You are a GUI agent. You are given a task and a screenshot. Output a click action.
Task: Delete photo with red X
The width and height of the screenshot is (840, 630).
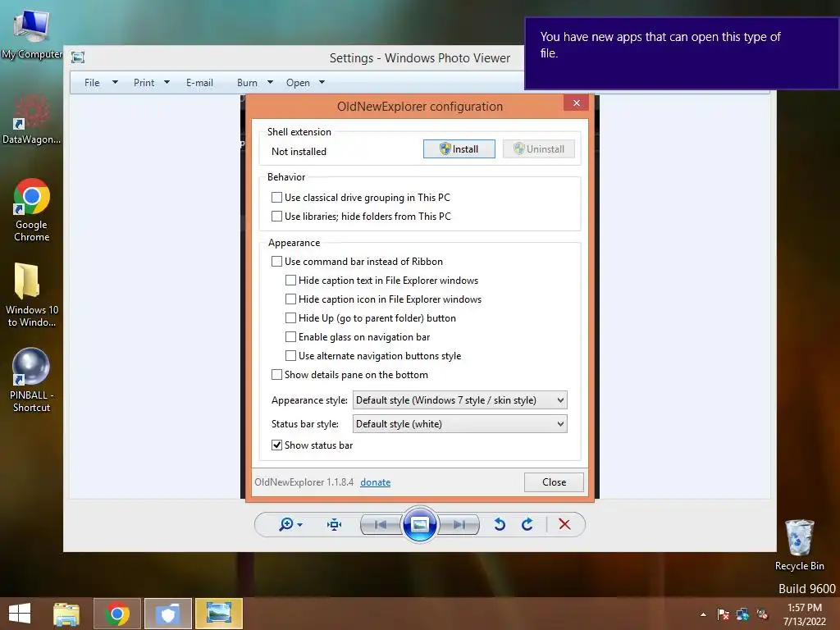pyautogui.click(x=564, y=524)
